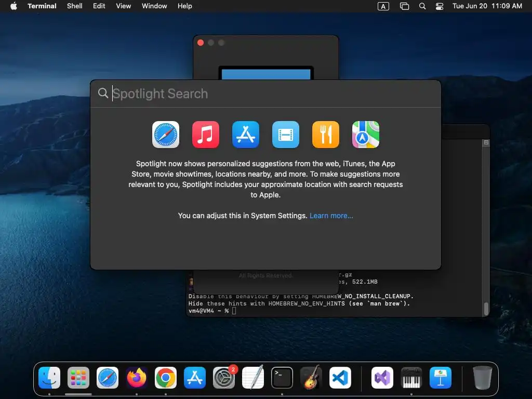Click the Terminal window scrollbar thumb
This screenshot has width=532, height=399.
pyautogui.click(x=486, y=309)
